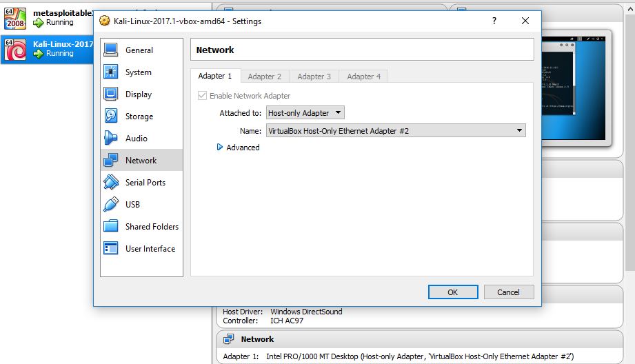The width and height of the screenshot is (635, 364).
Task: Select USB in the settings list
Action: [141, 205]
